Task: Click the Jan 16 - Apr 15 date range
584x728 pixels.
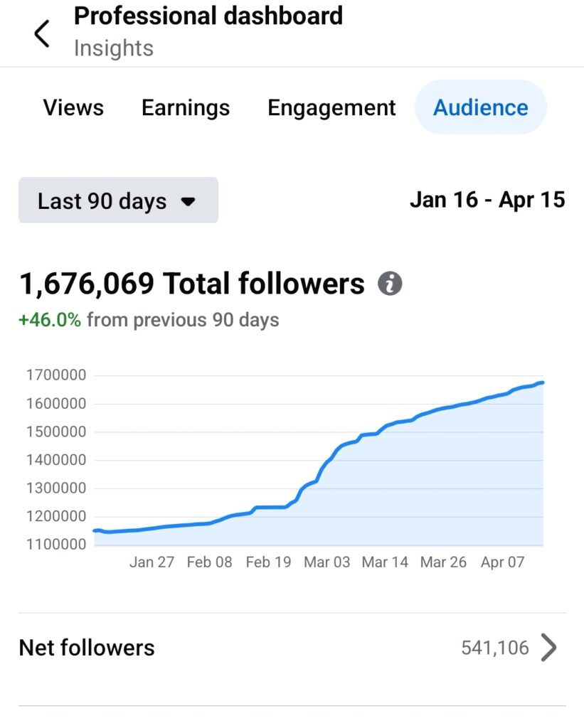Action: 487,200
